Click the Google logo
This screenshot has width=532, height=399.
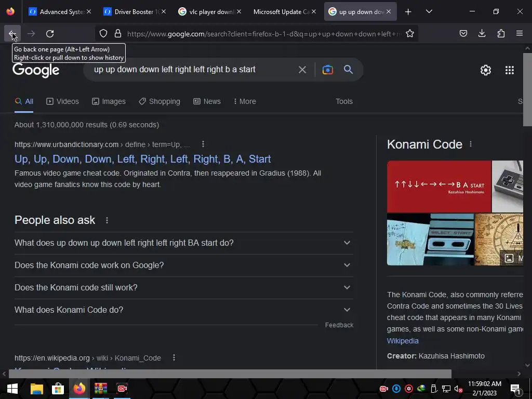[x=36, y=70]
